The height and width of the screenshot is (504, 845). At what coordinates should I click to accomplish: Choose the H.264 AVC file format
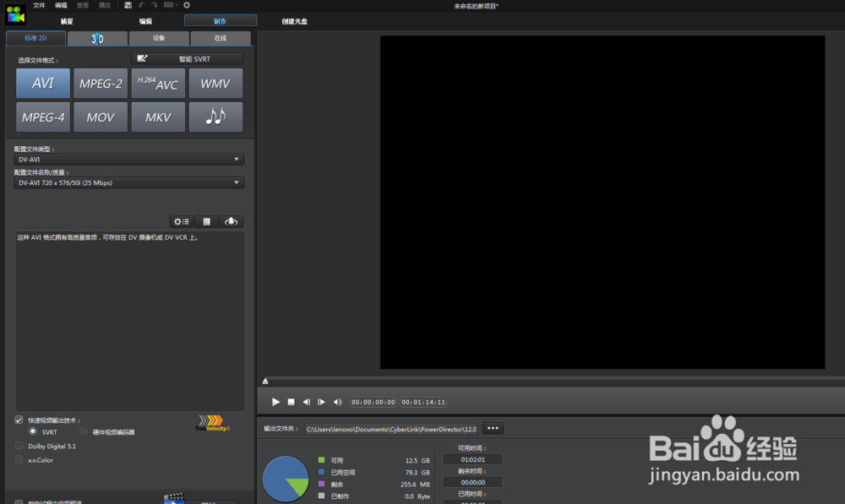(159, 84)
